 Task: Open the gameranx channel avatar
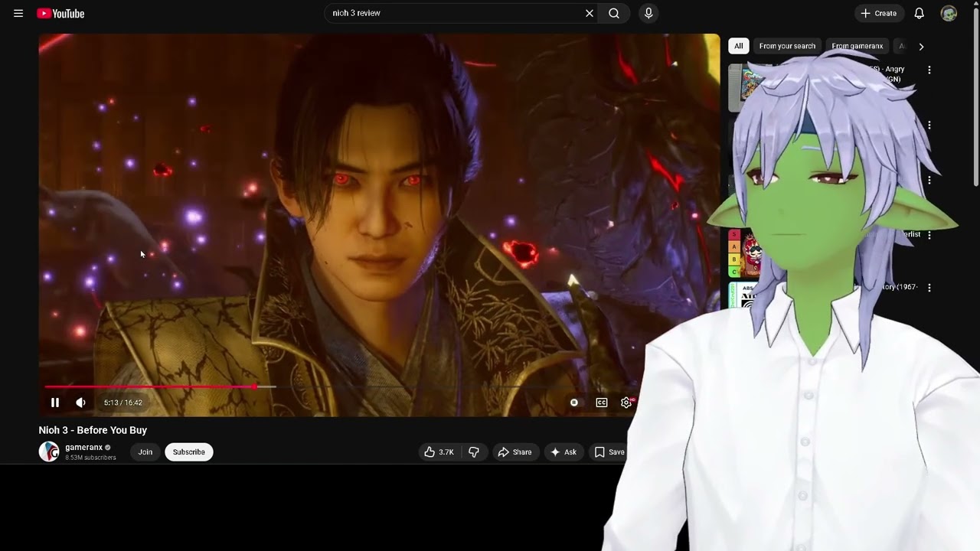(49, 452)
